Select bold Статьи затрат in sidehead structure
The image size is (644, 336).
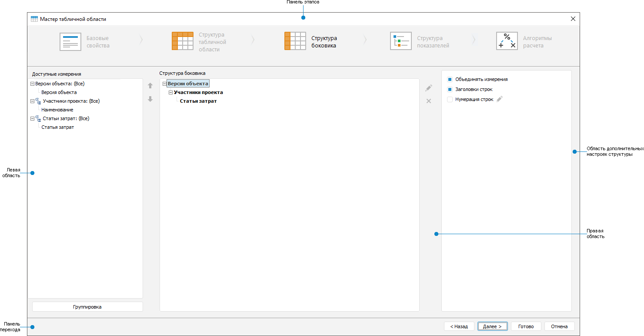[198, 101]
